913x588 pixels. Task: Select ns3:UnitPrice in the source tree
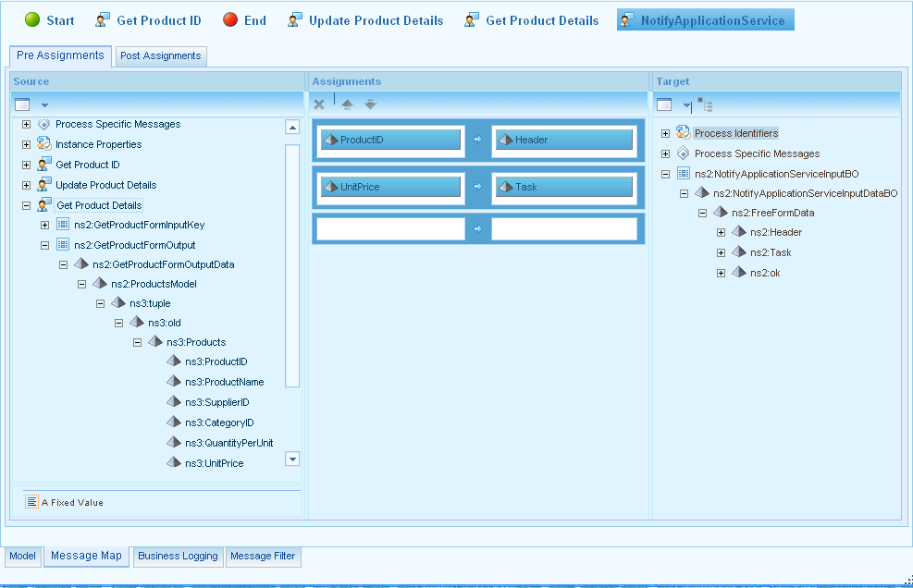[214, 463]
